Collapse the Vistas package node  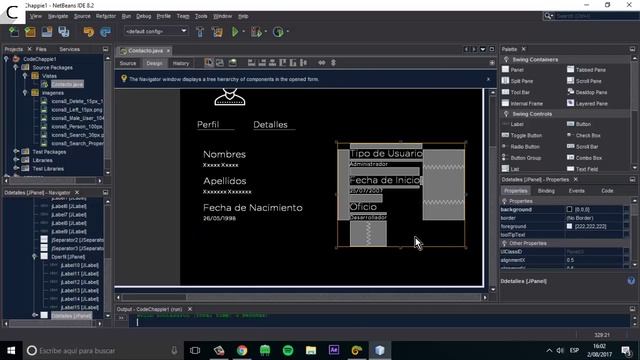coord(25,76)
